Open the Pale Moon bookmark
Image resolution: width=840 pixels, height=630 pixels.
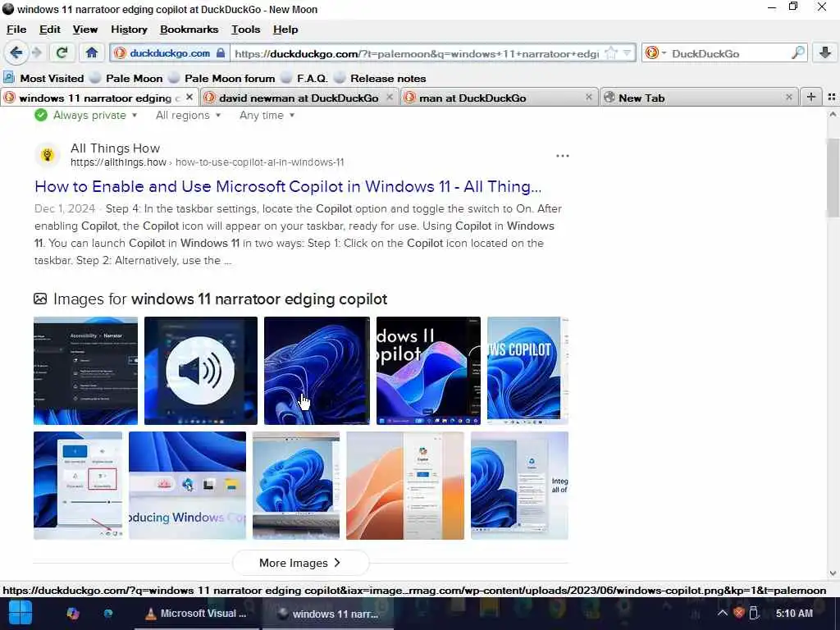126,78
